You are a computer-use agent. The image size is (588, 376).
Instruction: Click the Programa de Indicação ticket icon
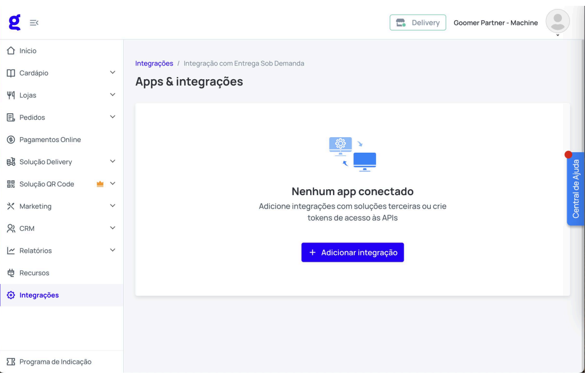tap(11, 362)
